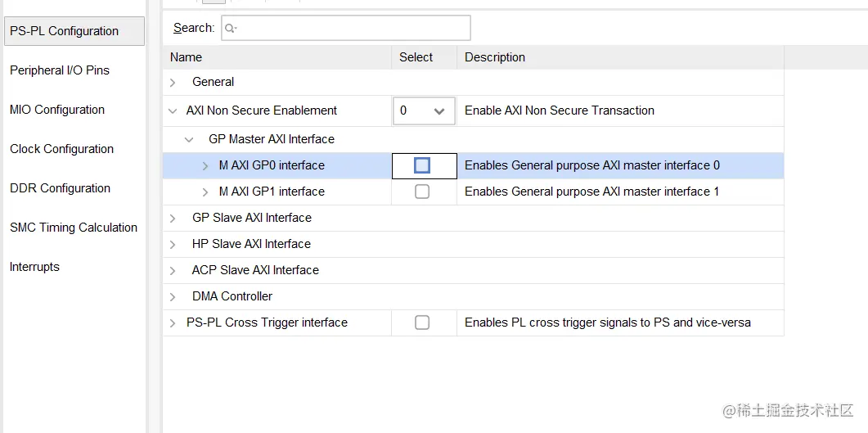Switch to the MIO Configuration page

57,110
